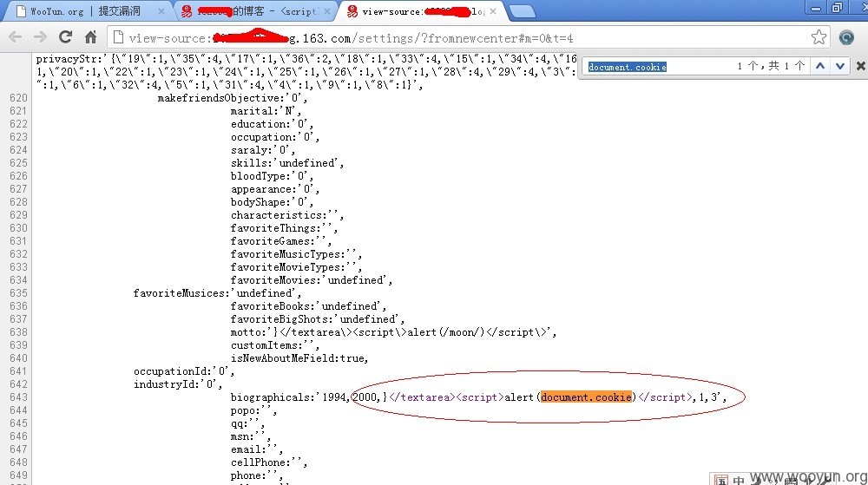Focus the find box containing document.cookie
The width and height of the screenshot is (868, 485).
659,67
